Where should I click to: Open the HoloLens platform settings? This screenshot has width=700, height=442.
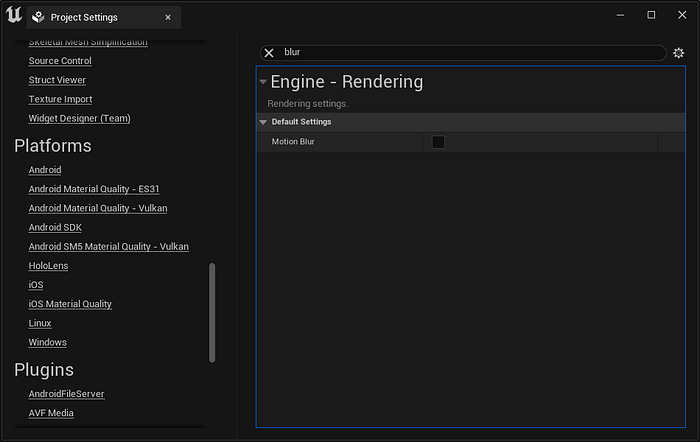click(48, 266)
